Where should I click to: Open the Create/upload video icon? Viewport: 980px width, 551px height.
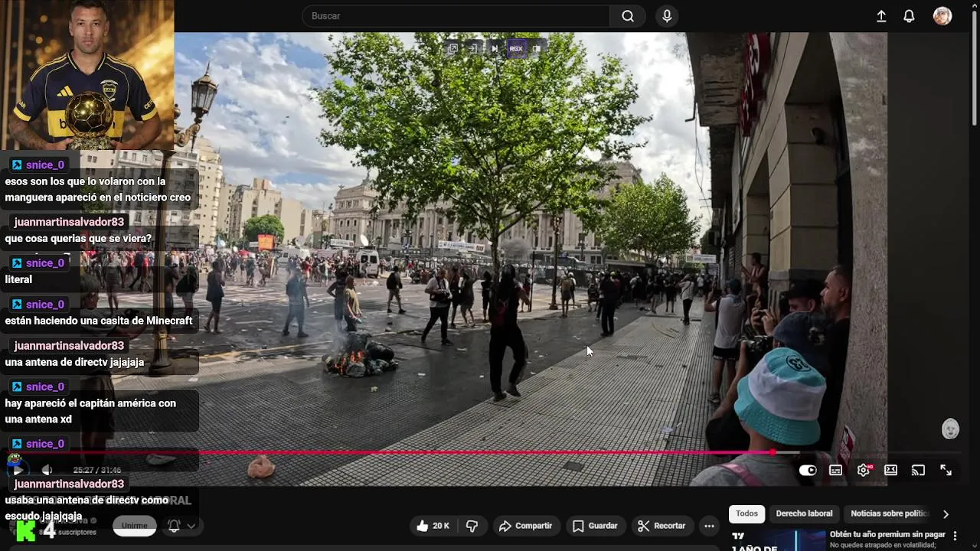(x=881, y=16)
